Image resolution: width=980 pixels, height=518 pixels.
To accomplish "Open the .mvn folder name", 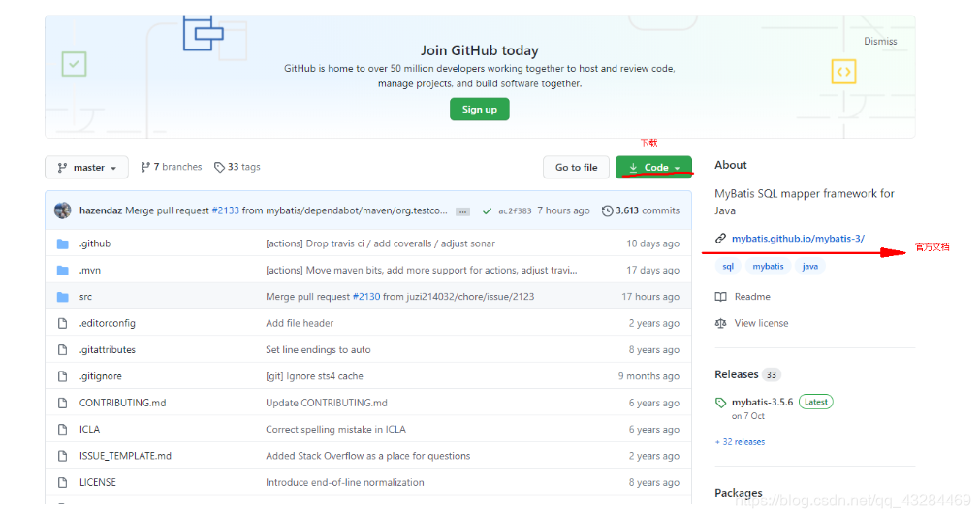I will 90,271.
